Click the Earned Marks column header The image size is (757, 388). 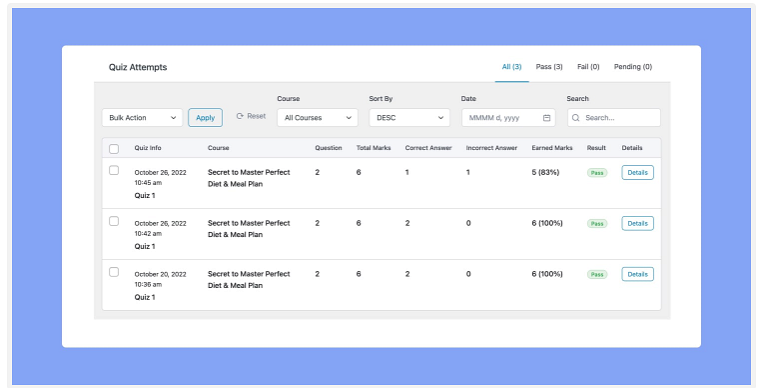[x=552, y=148]
